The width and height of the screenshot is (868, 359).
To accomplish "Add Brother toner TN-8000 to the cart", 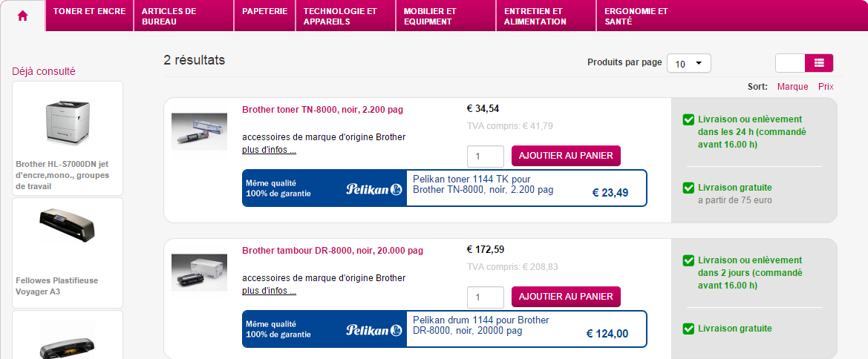I will tap(566, 156).
